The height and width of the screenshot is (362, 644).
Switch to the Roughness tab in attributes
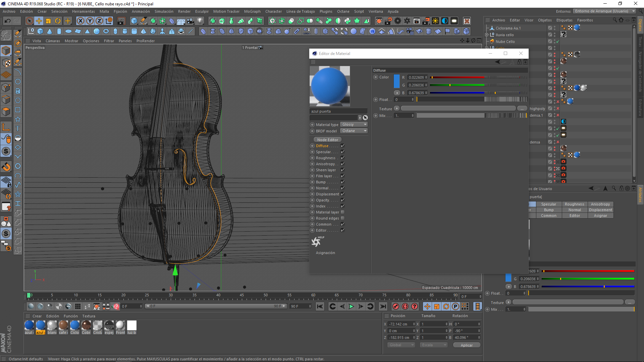pyautogui.click(x=574, y=204)
